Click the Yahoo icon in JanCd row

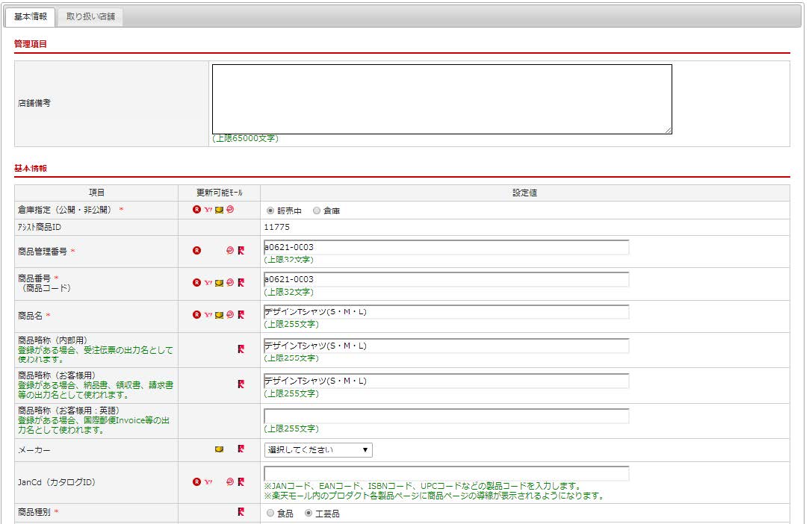[208, 481]
